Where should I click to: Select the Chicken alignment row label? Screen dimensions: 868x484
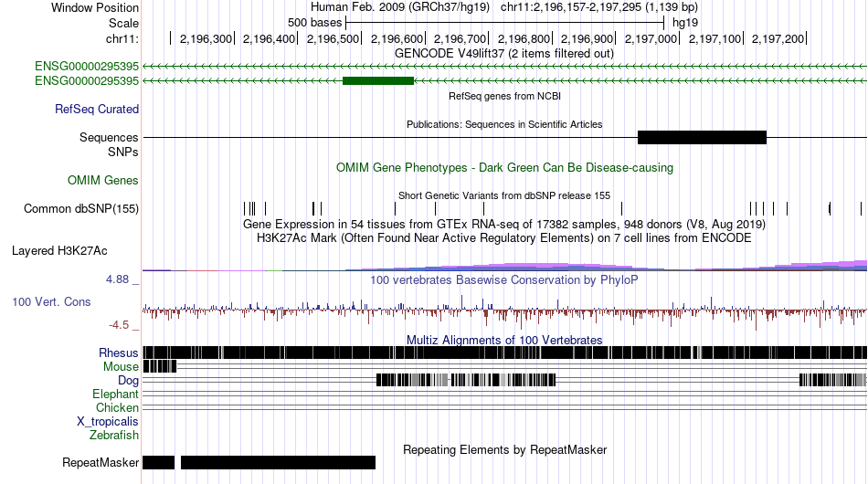117,407
